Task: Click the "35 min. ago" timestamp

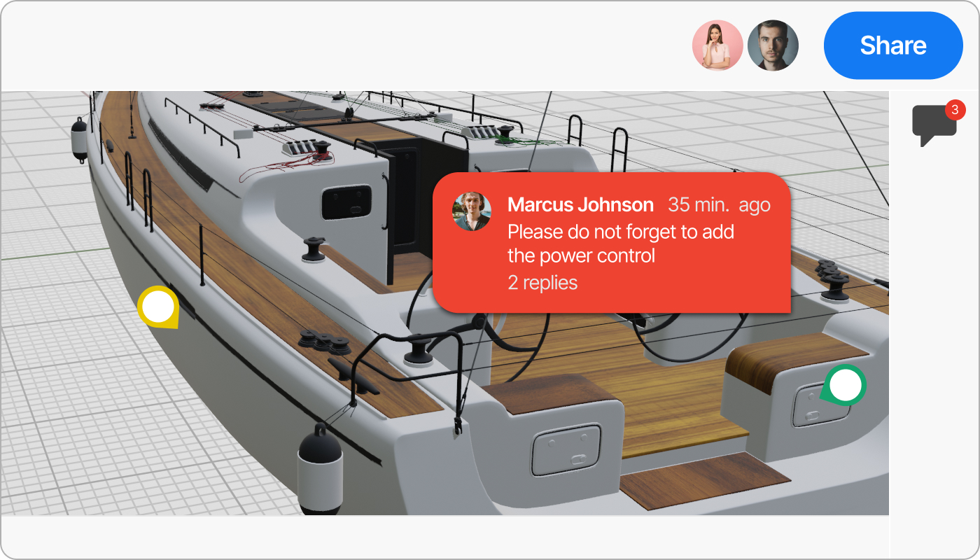Action: pos(719,205)
